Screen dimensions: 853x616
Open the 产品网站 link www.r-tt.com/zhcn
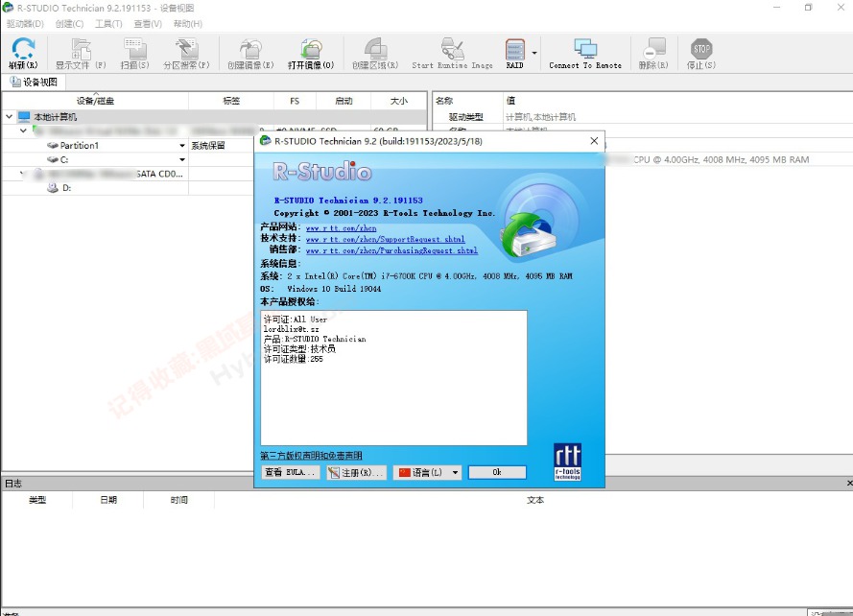[341, 228]
